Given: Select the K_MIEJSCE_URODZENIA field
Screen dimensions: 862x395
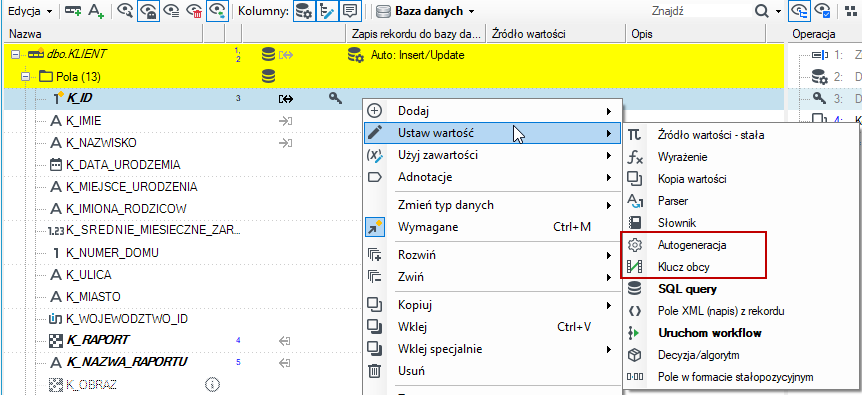Looking at the screenshot, I should [131, 187].
